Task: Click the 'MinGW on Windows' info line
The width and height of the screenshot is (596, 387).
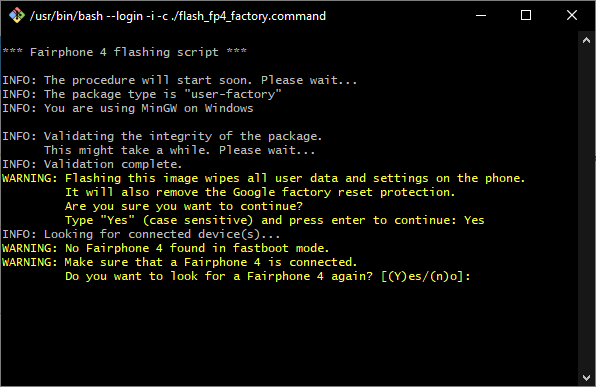Action: click(128, 108)
